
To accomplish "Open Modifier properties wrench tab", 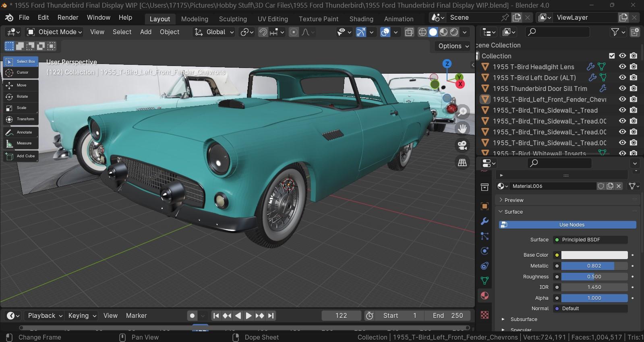I will pyautogui.click(x=485, y=221).
